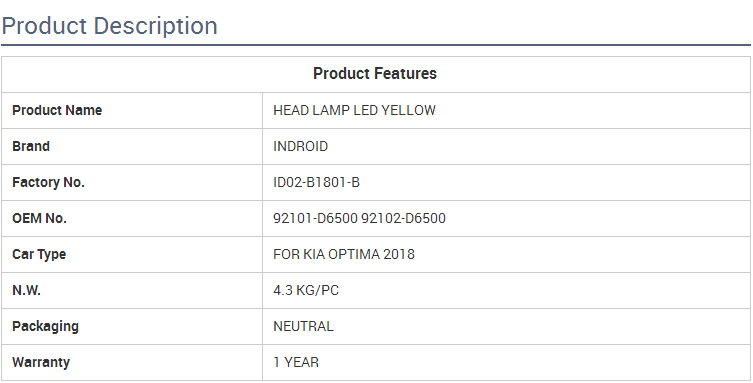This screenshot has height=383, width=753.
Task: Click the OEM No. label
Action: (x=39, y=218)
